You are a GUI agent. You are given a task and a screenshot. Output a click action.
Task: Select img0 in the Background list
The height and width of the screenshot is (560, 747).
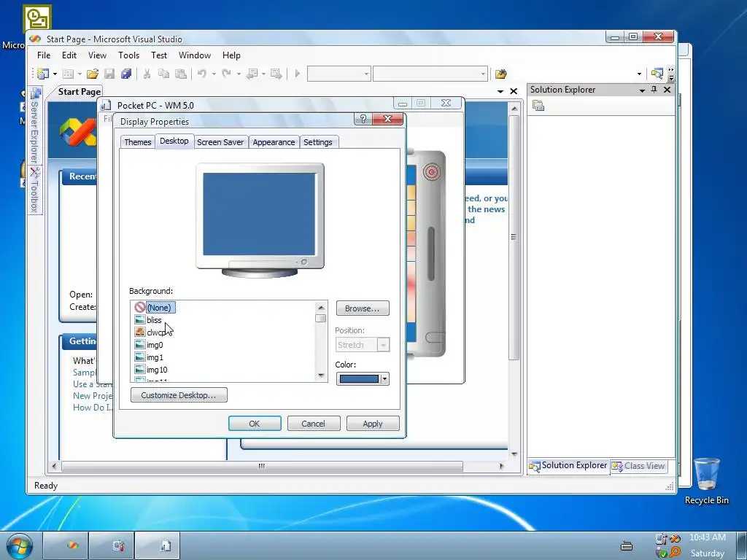click(155, 345)
